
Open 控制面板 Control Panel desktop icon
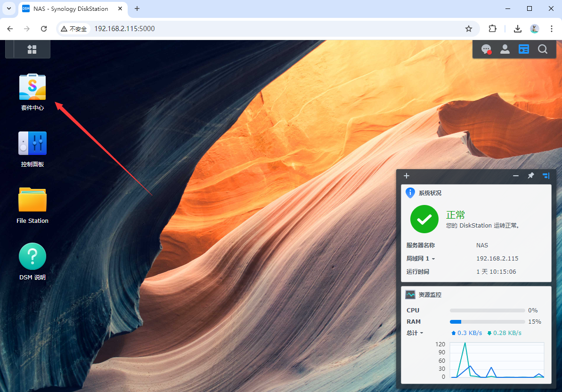[x=33, y=144]
